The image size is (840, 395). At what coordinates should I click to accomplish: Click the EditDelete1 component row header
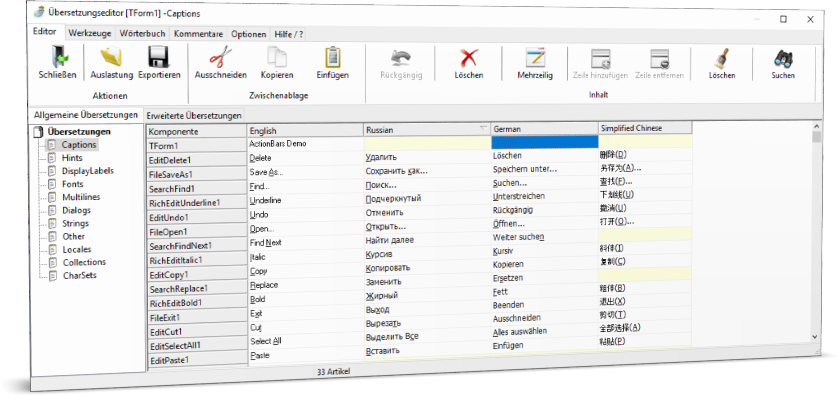(x=197, y=160)
